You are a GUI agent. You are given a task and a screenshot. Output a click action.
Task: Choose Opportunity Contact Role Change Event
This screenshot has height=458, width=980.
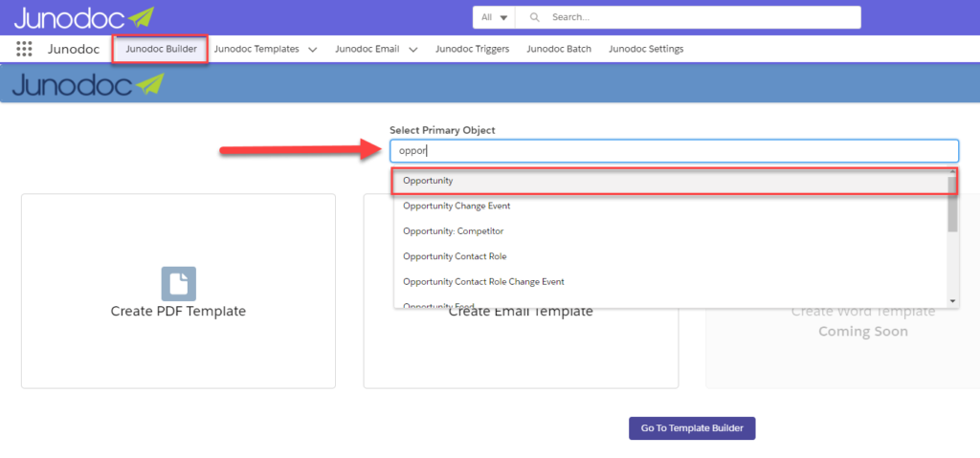coord(670,282)
